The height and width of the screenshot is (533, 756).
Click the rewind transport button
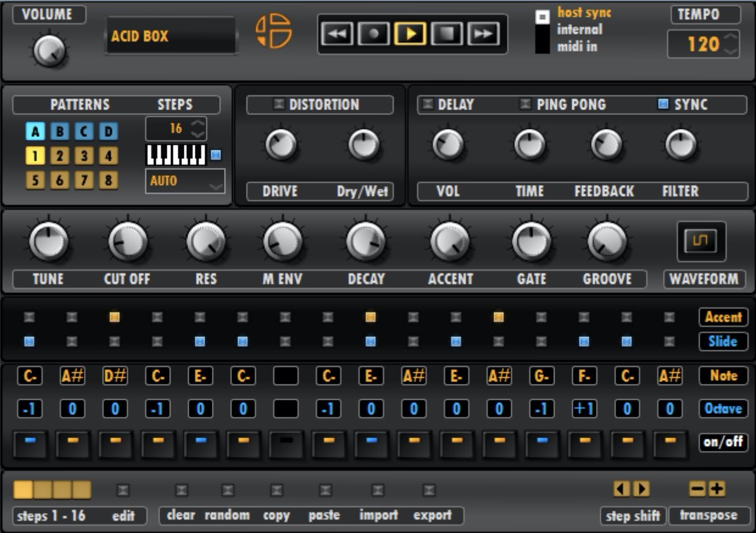337,34
